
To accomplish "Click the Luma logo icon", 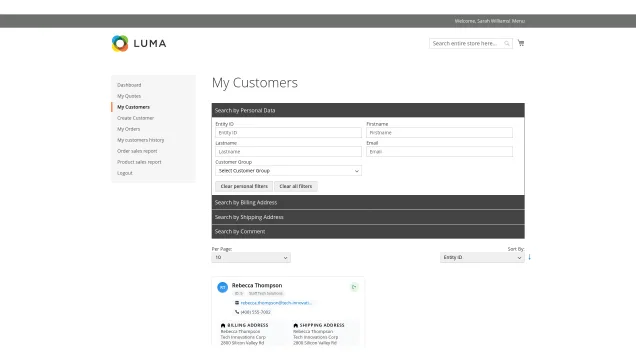I will (x=120, y=43).
